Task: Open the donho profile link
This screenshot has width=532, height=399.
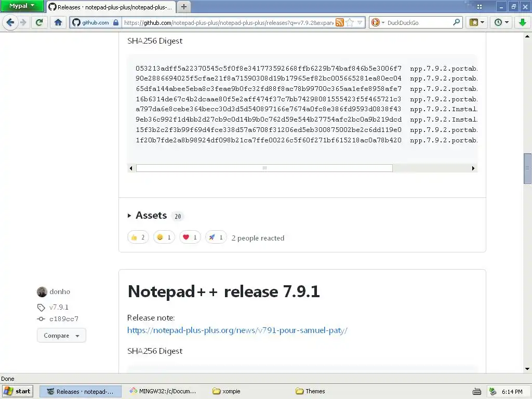Action: pos(60,292)
